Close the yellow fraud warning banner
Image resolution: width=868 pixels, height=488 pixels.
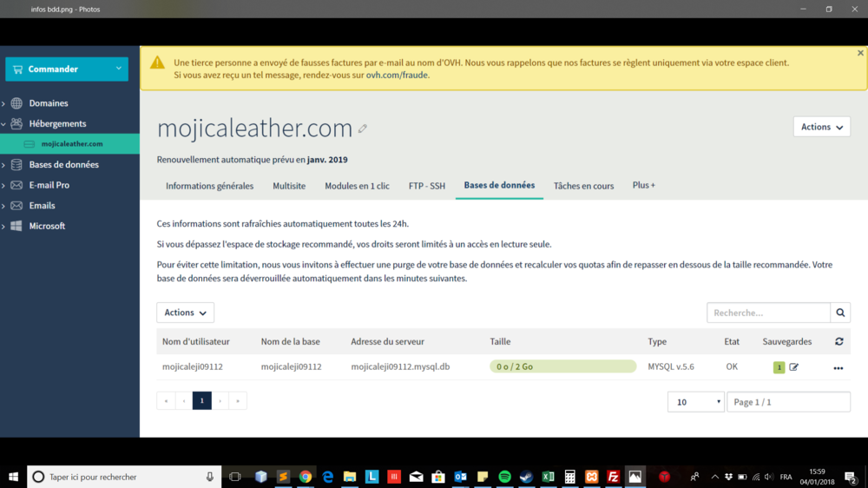(860, 53)
